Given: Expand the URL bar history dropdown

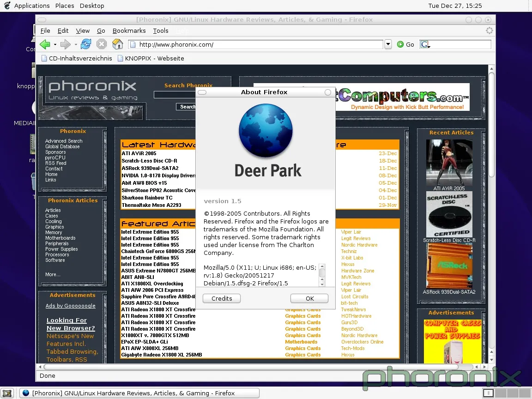Looking at the screenshot, I should [388, 44].
